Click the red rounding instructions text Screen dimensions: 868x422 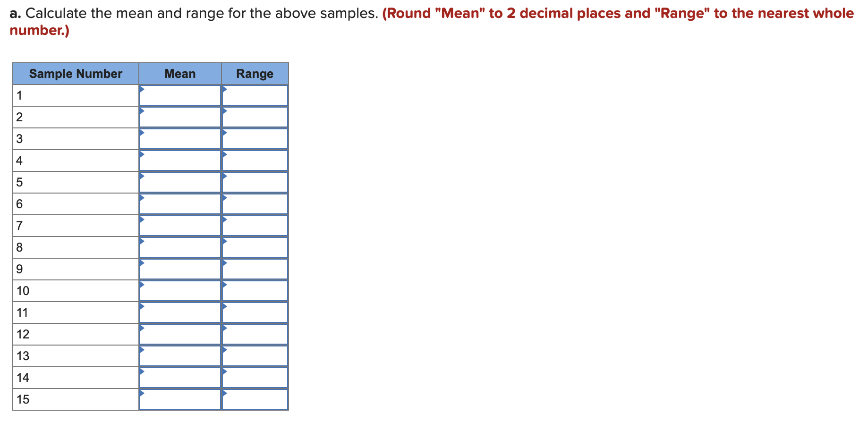[614, 13]
